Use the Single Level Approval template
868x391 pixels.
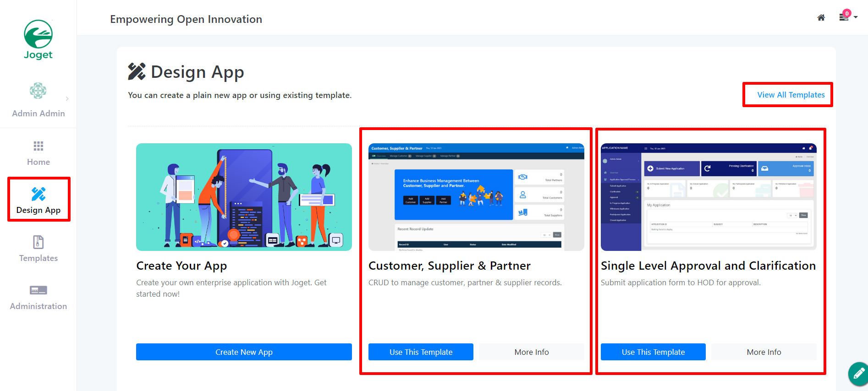tap(653, 352)
